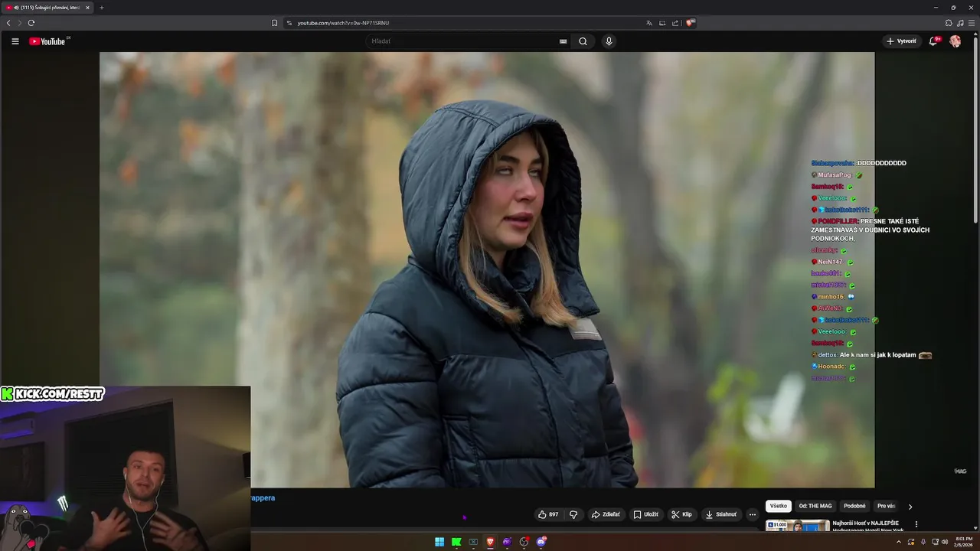980x551 pixels.
Task: Open browser main menu button
Action: click(972, 23)
